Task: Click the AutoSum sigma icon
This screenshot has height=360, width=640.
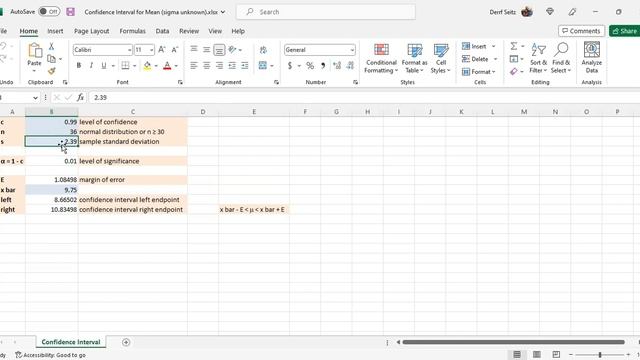Action: click(514, 46)
